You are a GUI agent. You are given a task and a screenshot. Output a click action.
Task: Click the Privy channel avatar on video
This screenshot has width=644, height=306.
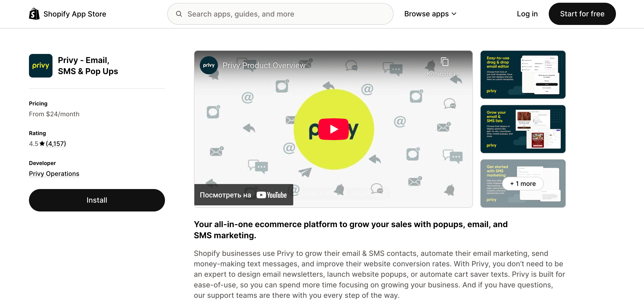(x=209, y=65)
